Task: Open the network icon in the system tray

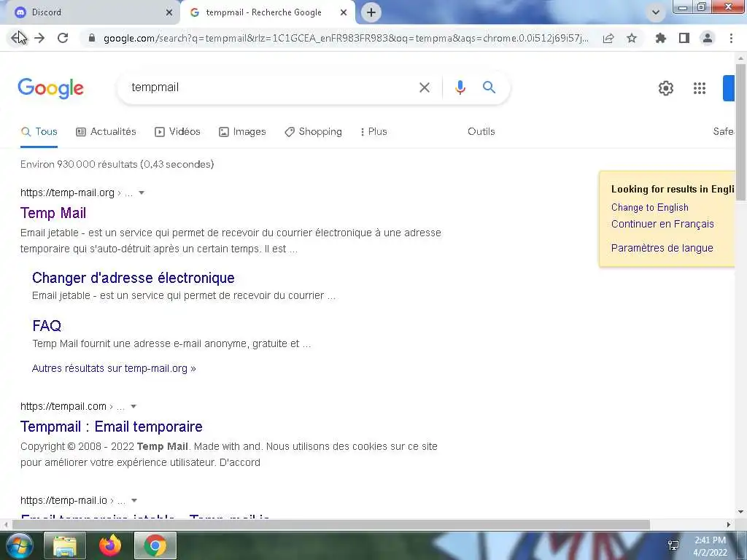Action: coord(673,545)
